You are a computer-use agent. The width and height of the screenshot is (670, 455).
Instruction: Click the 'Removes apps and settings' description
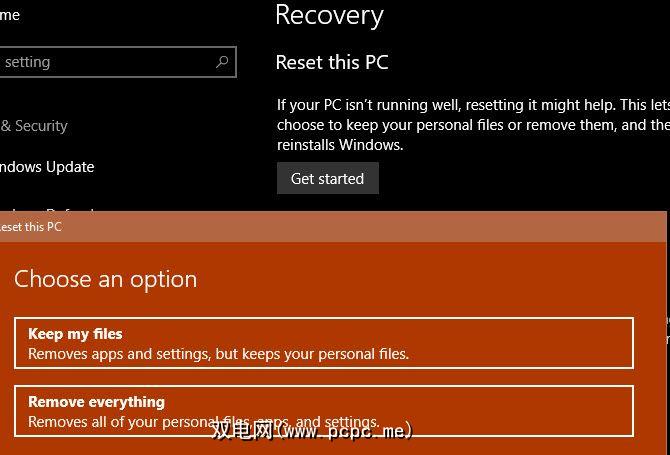click(x=218, y=353)
